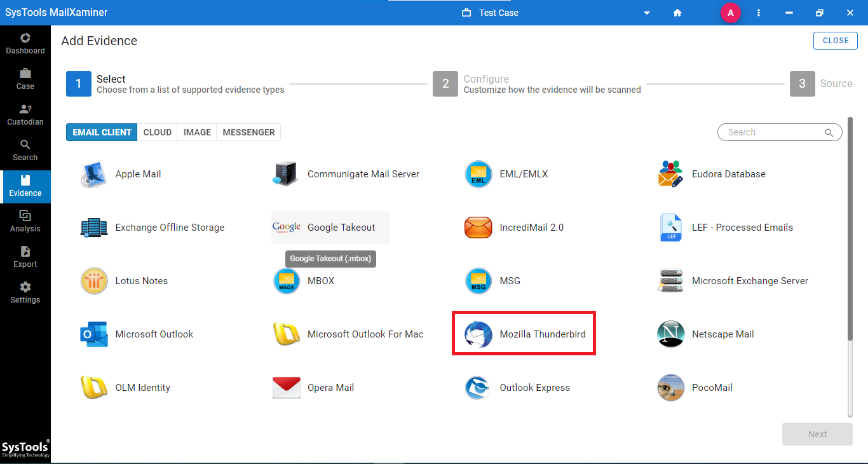Screen dimensions: 868x464
Task: Switch to the EMAIL CLIENT tab
Action: click(x=102, y=132)
